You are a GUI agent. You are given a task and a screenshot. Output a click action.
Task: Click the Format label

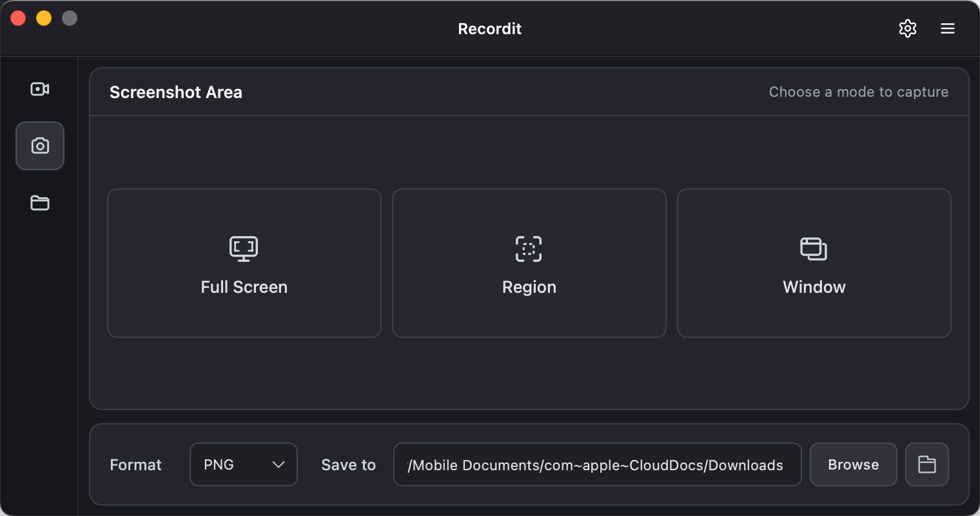point(136,465)
